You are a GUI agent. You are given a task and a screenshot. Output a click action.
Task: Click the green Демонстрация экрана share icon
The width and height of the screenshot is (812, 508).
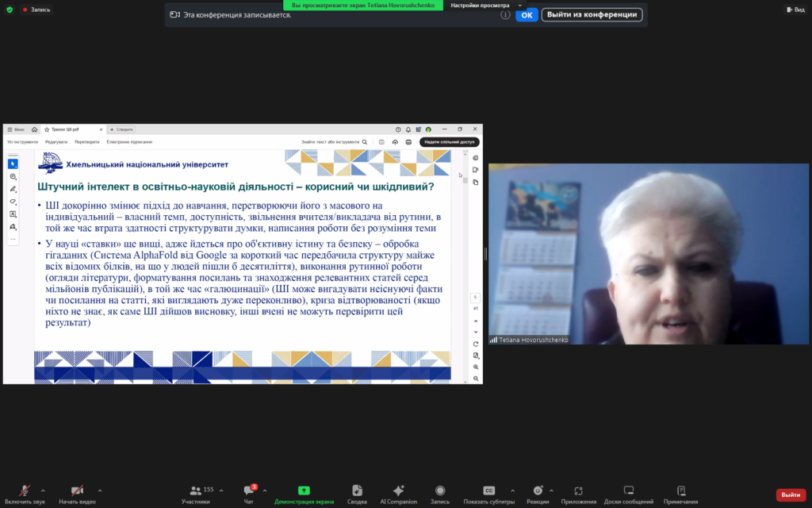[304, 492]
